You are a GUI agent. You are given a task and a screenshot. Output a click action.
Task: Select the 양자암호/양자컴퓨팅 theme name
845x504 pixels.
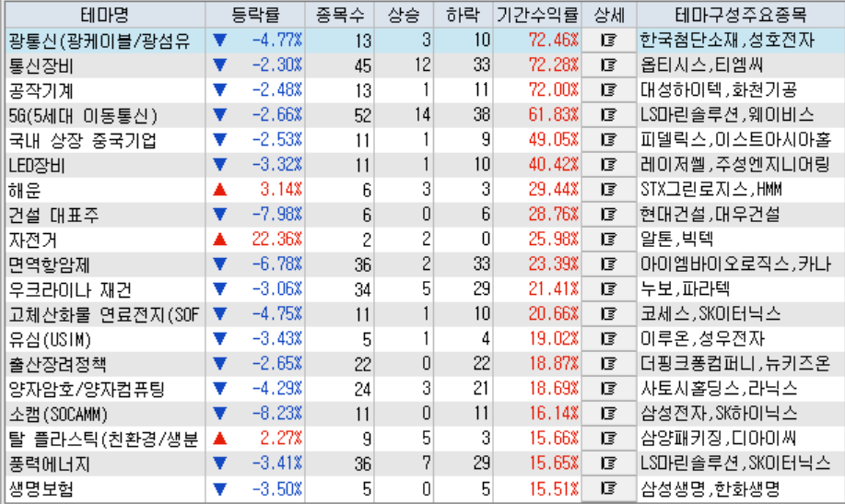coord(87,390)
